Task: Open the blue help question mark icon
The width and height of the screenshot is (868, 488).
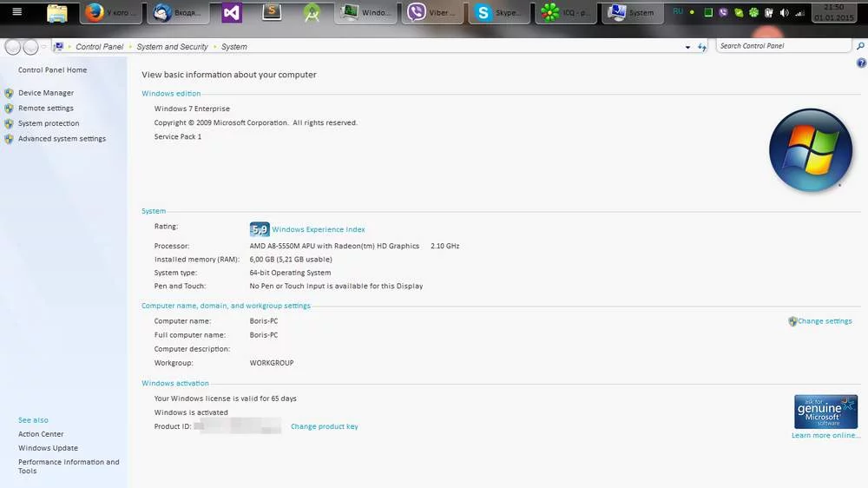Action: click(861, 63)
